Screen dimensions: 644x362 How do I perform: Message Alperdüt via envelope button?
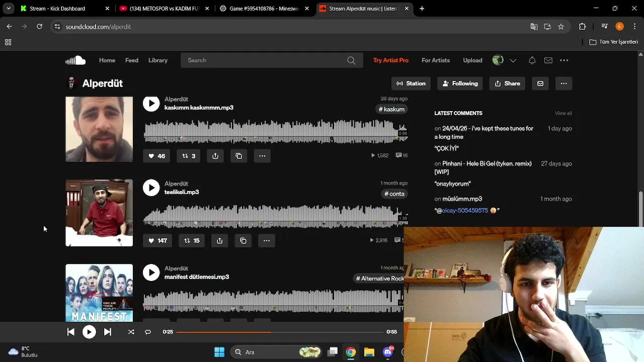pyautogui.click(x=540, y=83)
